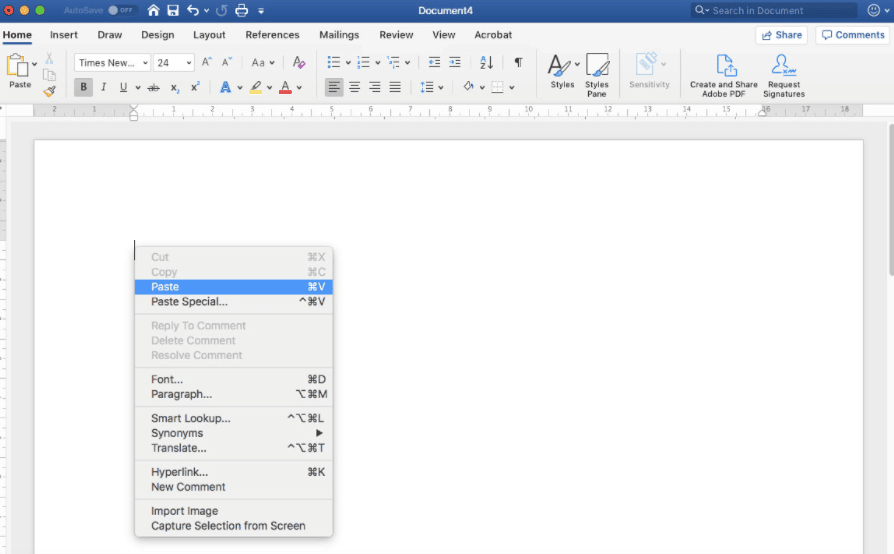The image size is (894, 554).
Task: Open the Design tab
Action: [x=157, y=35]
